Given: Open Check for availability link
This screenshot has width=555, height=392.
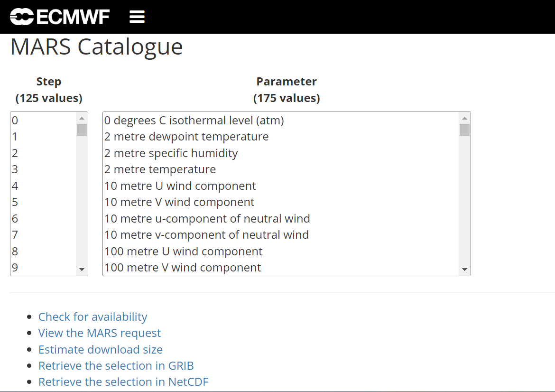Looking at the screenshot, I should 92,317.
